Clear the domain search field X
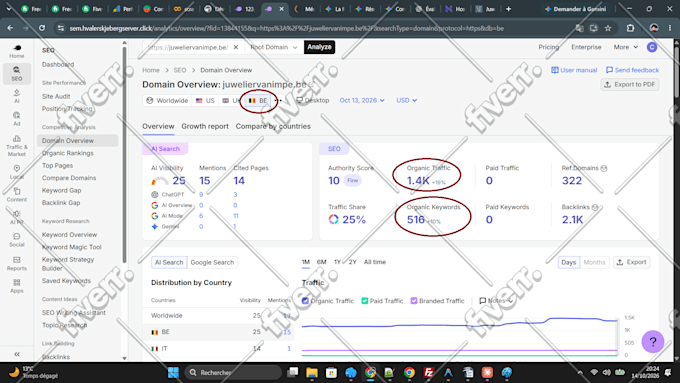 point(236,47)
